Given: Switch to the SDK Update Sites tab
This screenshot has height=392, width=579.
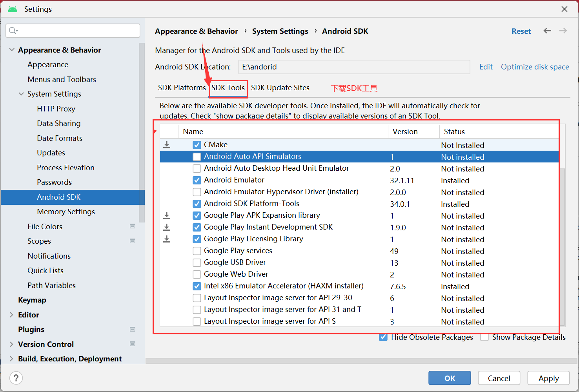Looking at the screenshot, I should (x=280, y=88).
